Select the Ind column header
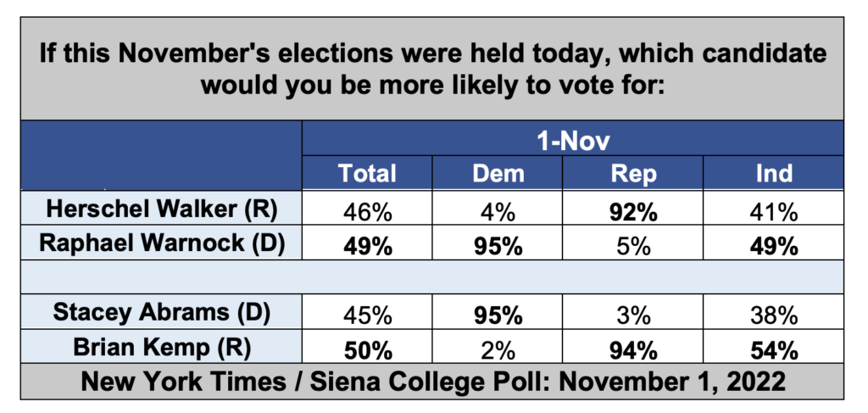868x413 pixels. coord(773,173)
